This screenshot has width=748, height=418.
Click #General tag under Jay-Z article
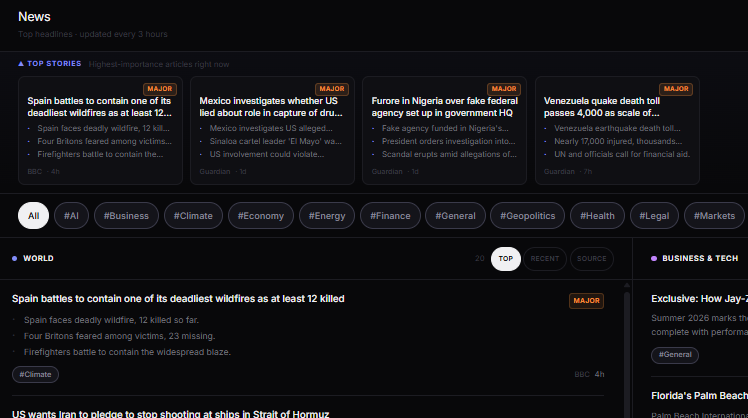coord(675,355)
